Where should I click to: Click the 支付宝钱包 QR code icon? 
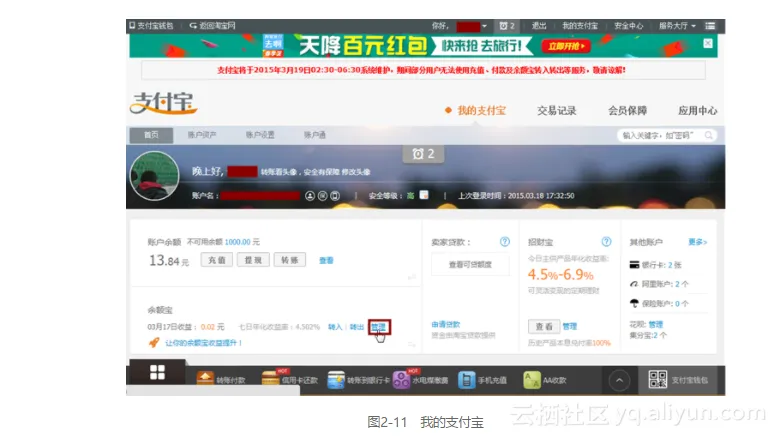click(658, 380)
